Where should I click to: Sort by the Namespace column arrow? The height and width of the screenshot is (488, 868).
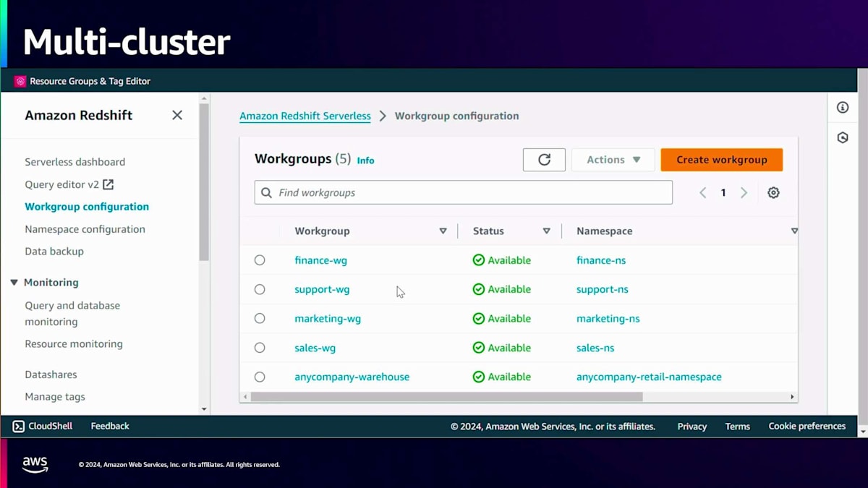(794, 231)
